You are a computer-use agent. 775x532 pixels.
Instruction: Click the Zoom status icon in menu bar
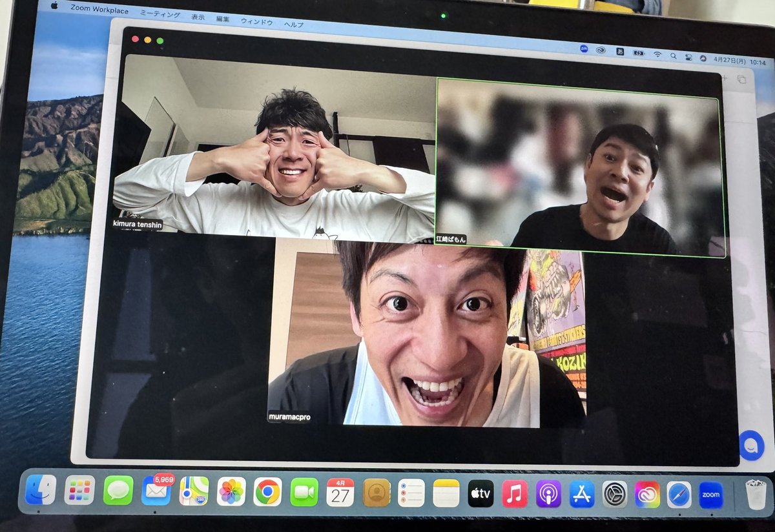[584, 48]
